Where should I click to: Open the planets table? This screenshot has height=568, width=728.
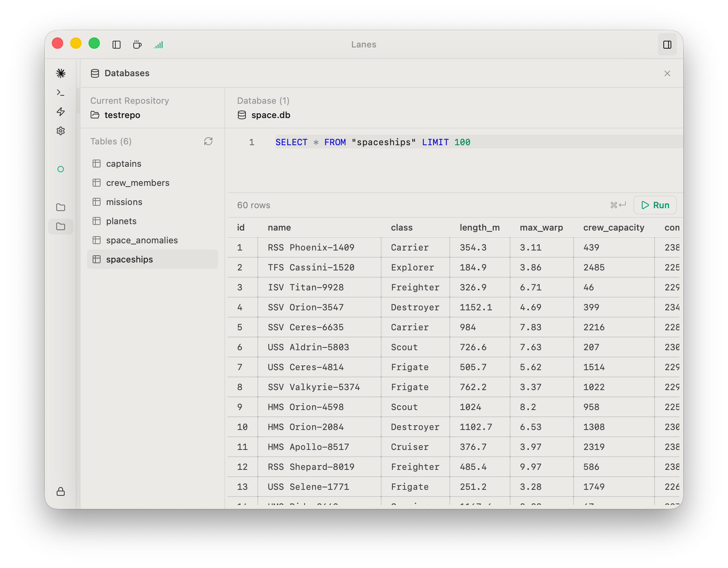click(152, 221)
